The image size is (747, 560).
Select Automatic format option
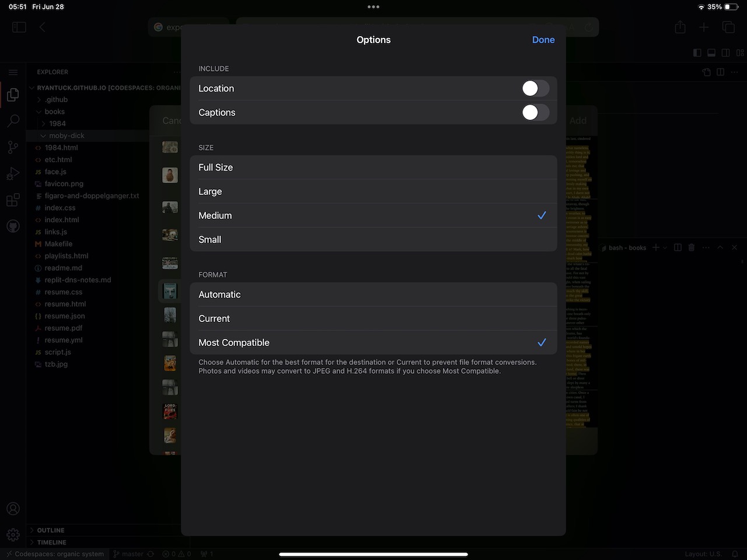pyautogui.click(x=373, y=295)
